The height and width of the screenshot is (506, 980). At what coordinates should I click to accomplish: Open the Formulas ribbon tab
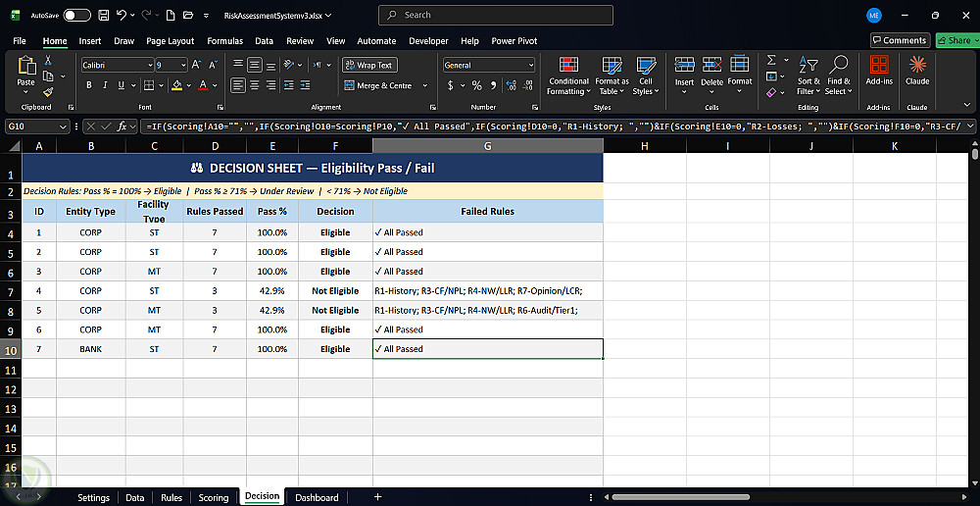coord(225,40)
